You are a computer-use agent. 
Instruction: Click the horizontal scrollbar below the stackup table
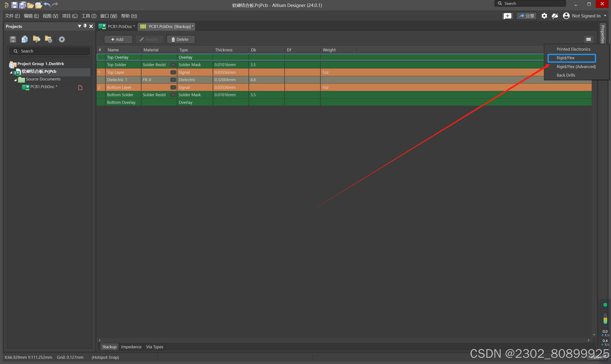click(x=344, y=340)
